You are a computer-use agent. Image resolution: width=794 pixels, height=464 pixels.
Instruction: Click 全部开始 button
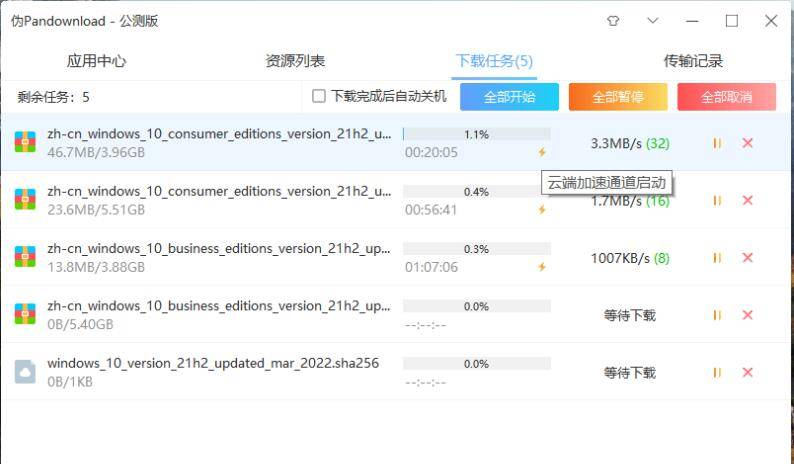[x=509, y=97]
